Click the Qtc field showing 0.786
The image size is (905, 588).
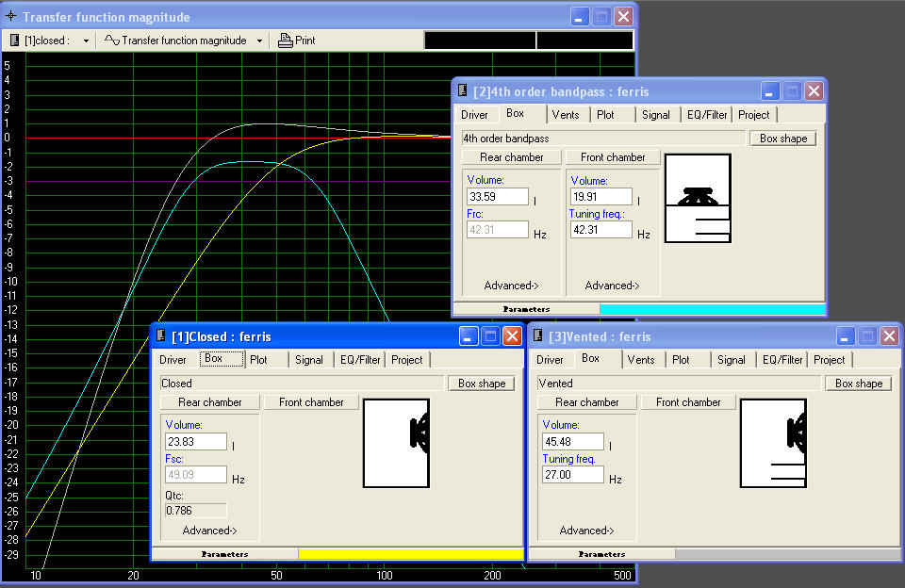196,511
